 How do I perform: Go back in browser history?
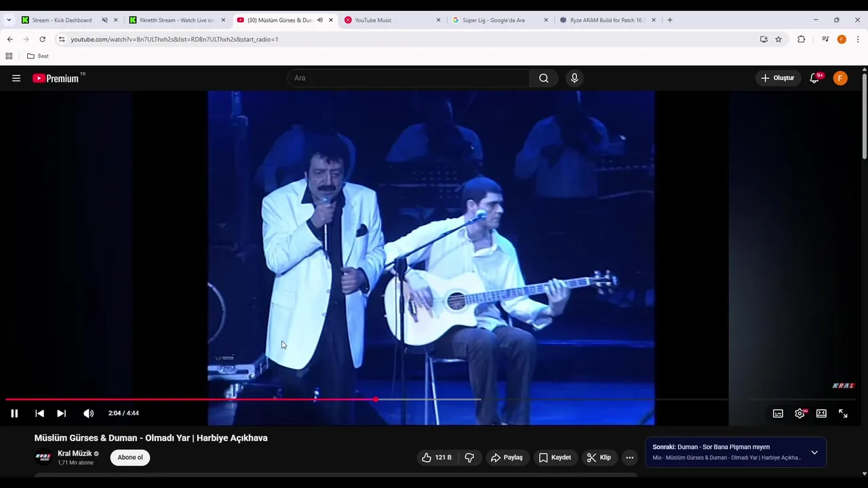[x=9, y=39]
